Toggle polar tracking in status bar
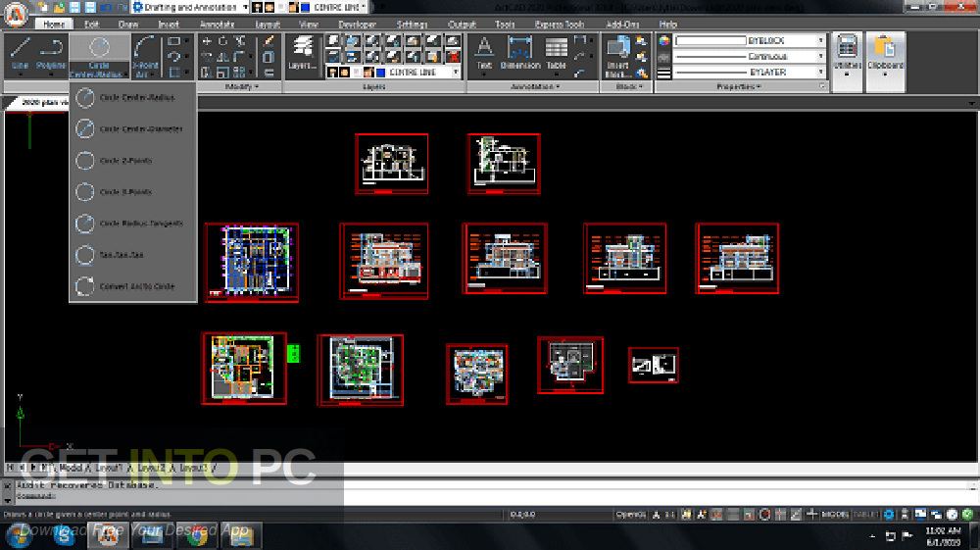The image size is (980, 550). click(x=764, y=515)
